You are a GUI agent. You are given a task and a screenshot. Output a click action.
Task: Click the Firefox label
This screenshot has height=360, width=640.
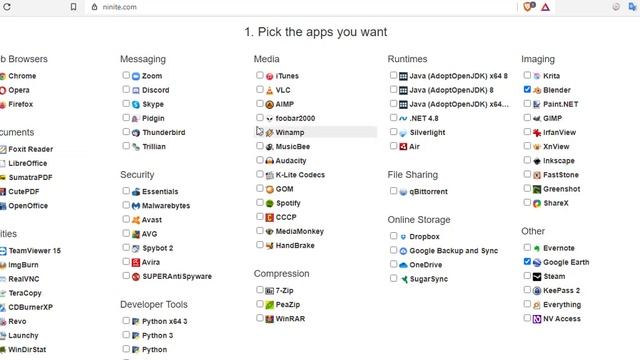20,104
